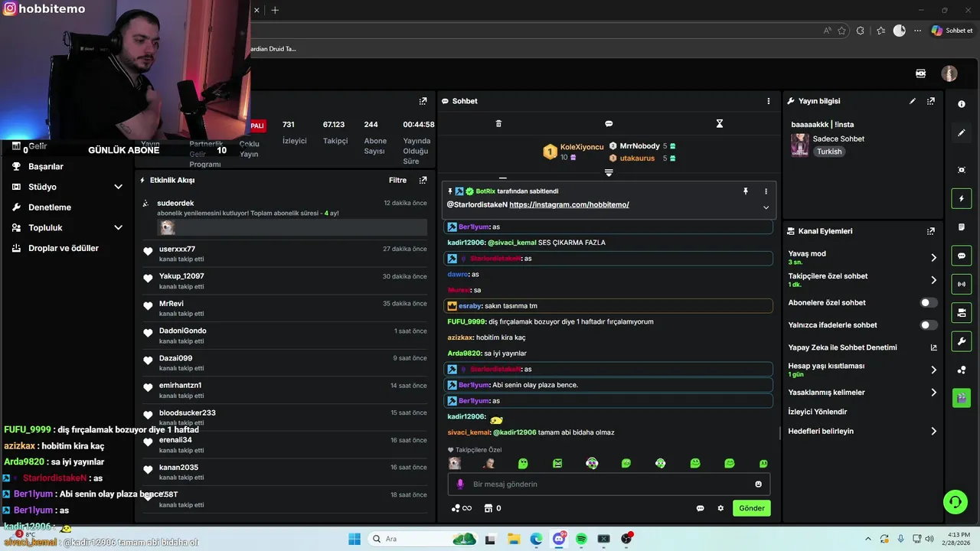Collapse the gift leaderboard handle
Screen dimensions: 980x551
(x=609, y=173)
